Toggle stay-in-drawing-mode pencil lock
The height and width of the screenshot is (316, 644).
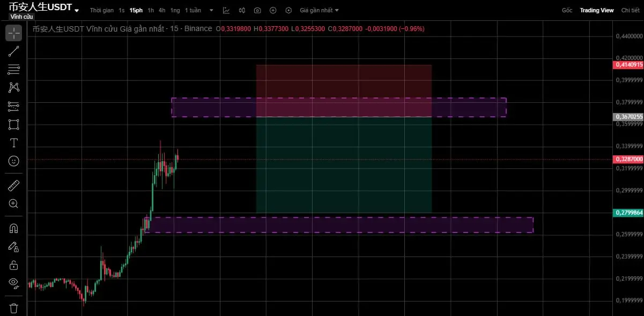click(14, 247)
